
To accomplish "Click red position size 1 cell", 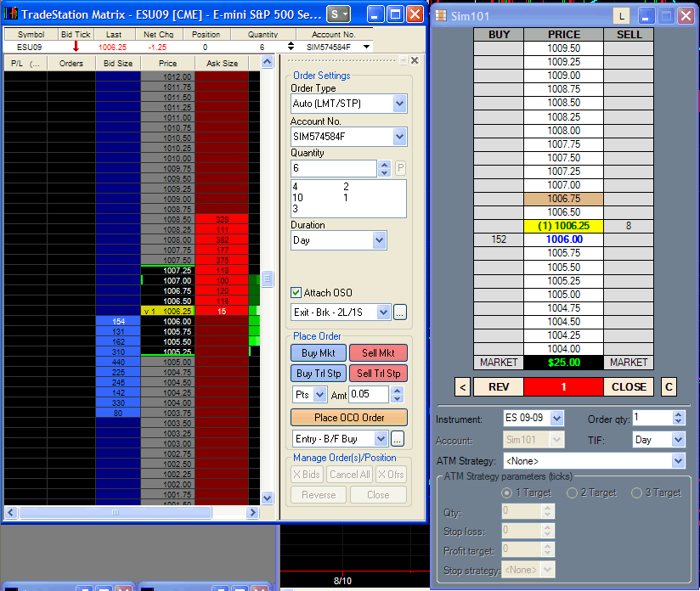I will click(563, 387).
